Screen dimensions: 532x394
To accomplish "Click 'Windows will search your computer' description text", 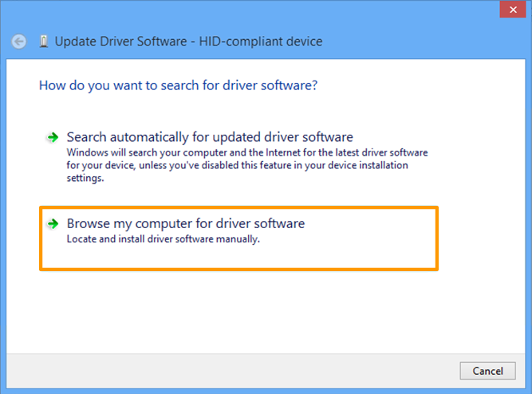I will 144,152.
